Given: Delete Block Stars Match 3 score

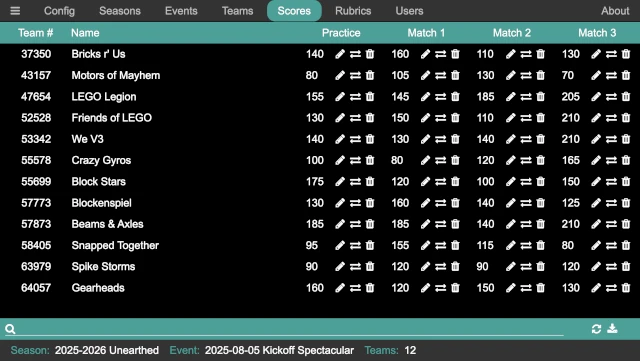Looking at the screenshot, I should [x=626, y=181].
